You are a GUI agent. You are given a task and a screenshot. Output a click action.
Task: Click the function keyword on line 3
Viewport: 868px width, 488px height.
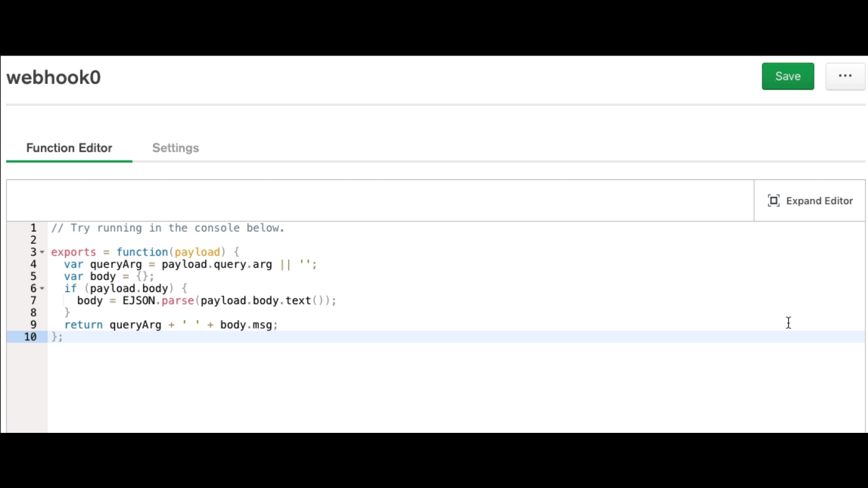[142, 252]
